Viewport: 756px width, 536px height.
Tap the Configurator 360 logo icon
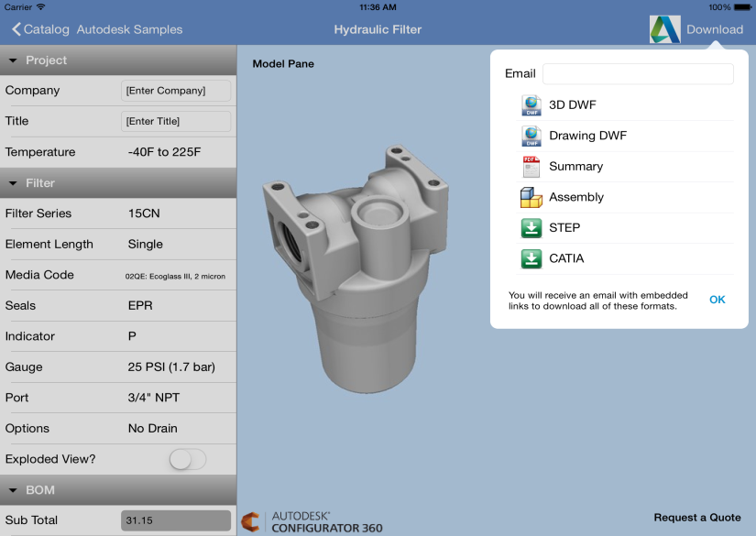[x=251, y=522]
